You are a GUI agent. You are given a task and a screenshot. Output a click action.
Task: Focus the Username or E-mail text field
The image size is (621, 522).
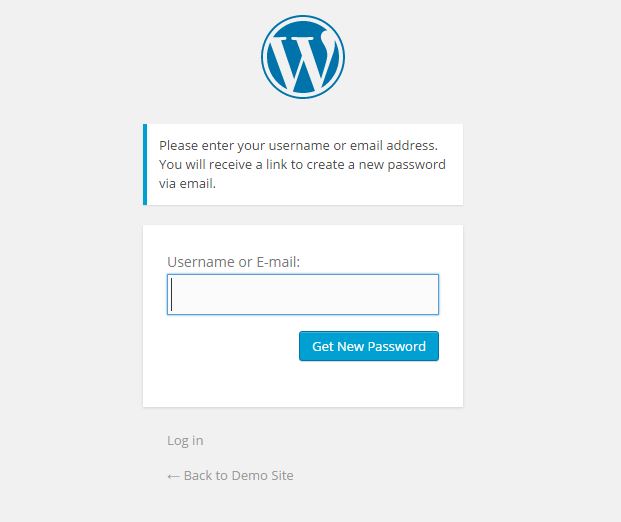coord(303,294)
